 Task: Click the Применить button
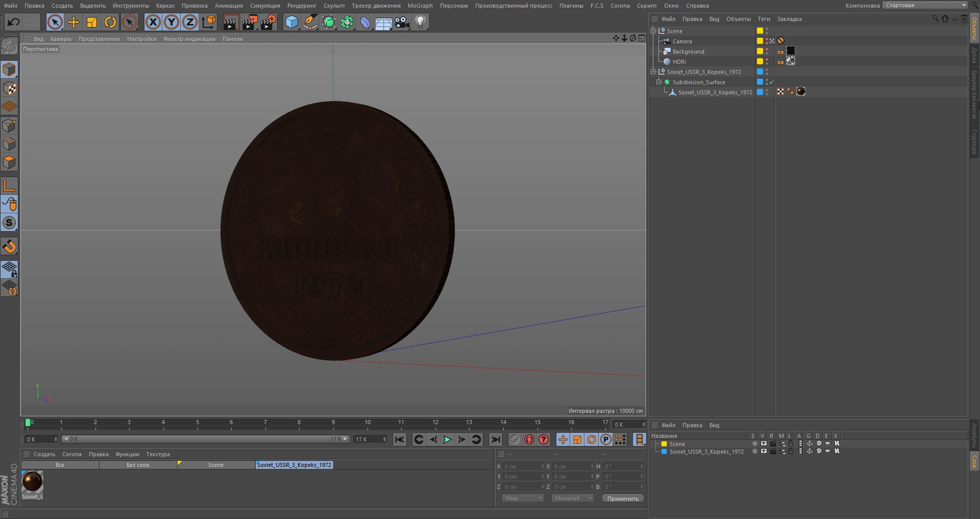623,499
